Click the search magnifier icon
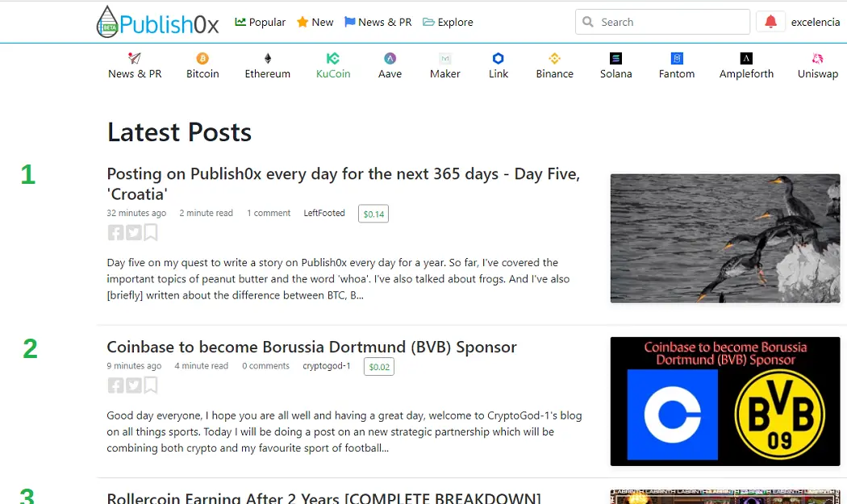 [x=588, y=22]
